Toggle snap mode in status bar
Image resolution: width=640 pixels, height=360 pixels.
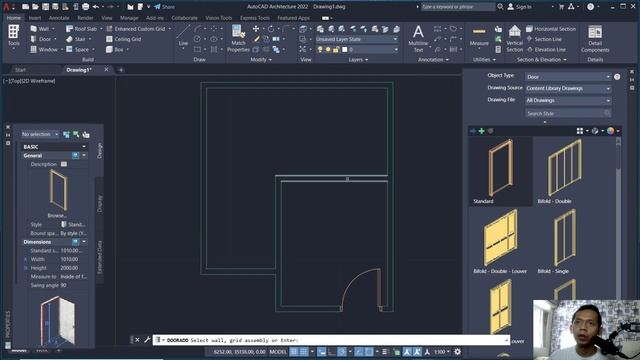304,351
